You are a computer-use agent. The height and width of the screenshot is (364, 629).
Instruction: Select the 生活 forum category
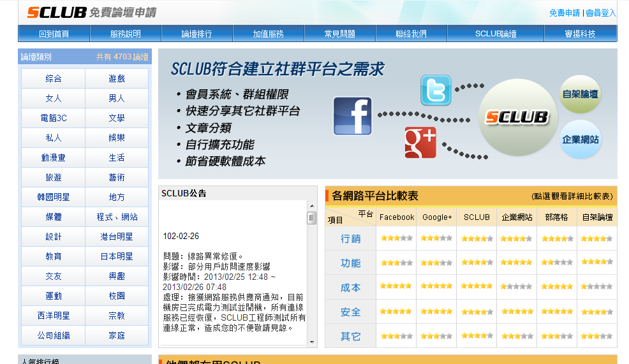pyautogui.click(x=117, y=157)
